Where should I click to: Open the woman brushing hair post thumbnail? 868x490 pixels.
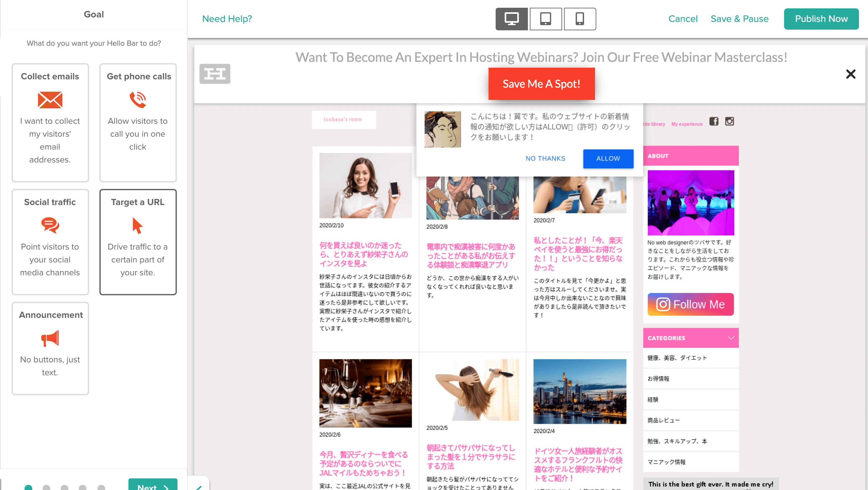[x=472, y=390]
